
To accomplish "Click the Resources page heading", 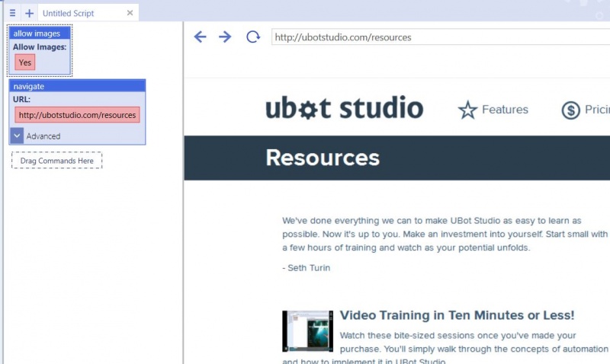I will click(323, 158).
